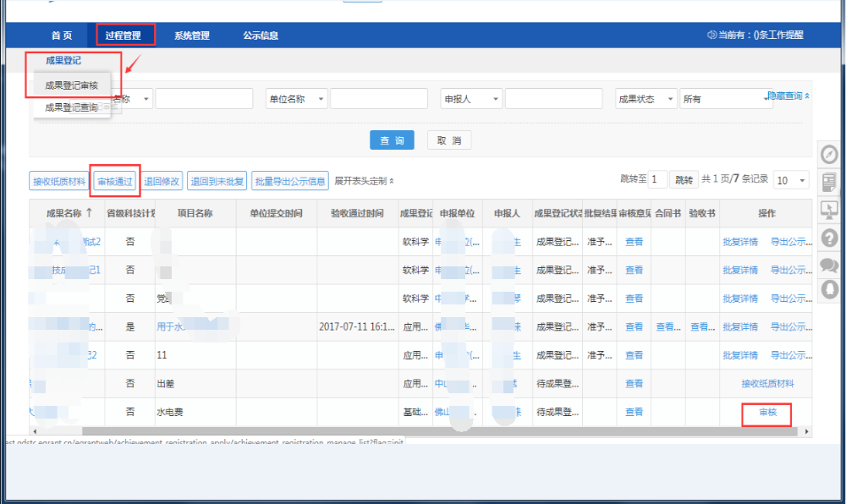Expand 展开表头定制 header customization
The width and height of the screenshot is (846, 504).
[364, 181]
